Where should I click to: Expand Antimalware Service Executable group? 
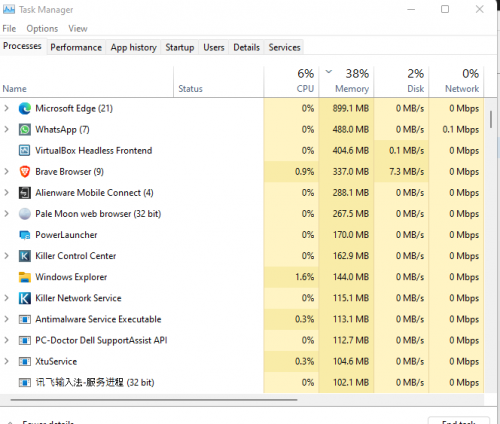click(x=6, y=319)
